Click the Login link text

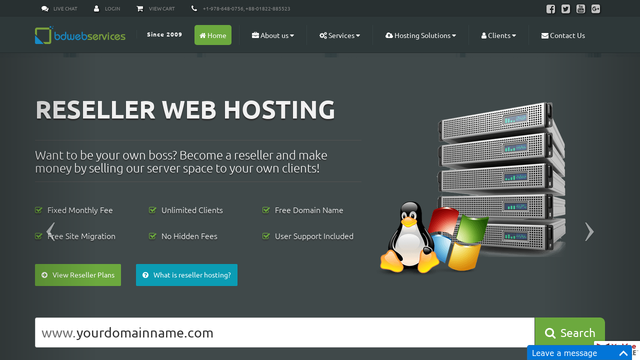coord(112,9)
